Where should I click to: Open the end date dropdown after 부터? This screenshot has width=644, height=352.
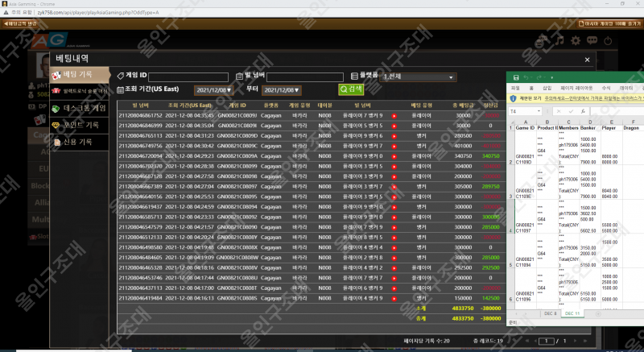point(281,90)
